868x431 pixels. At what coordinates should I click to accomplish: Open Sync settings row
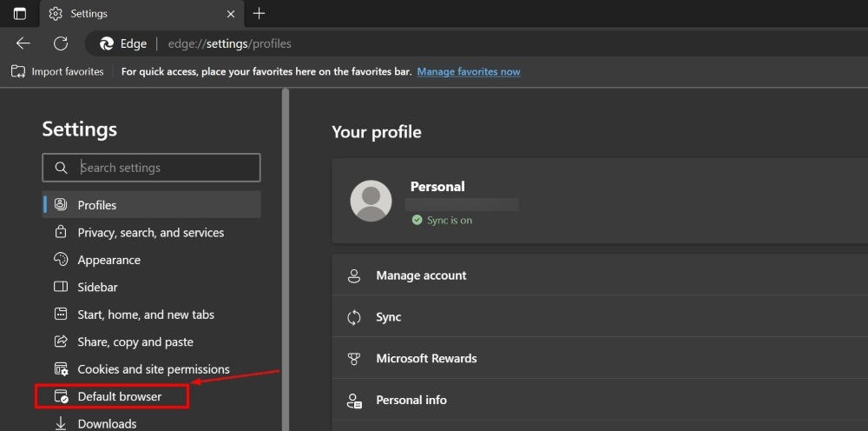click(x=600, y=317)
